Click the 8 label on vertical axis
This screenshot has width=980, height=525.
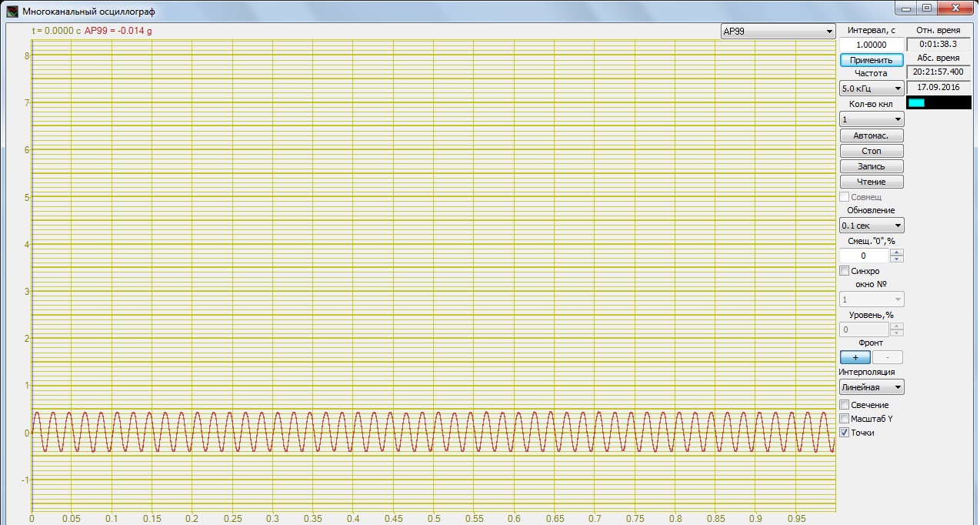click(26, 55)
